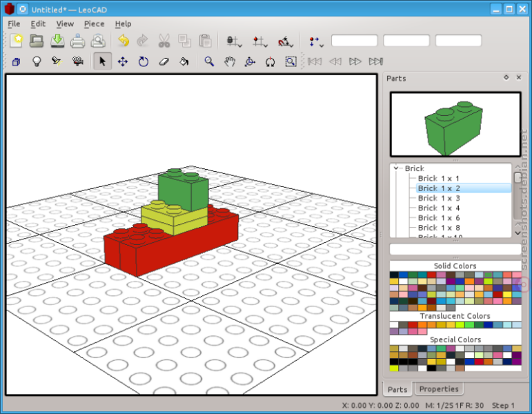Select Brick 1 x 4 in list

click(x=439, y=208)
